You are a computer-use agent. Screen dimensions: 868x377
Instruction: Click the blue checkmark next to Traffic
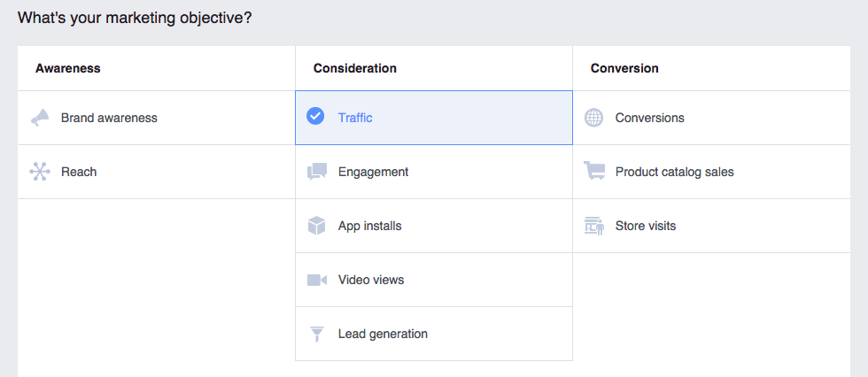[x=315, y=117]
